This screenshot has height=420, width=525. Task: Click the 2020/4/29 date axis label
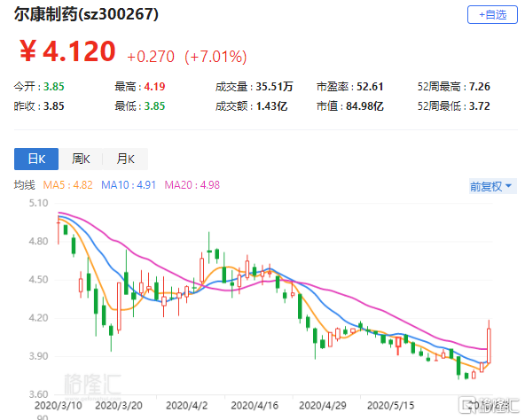(x=323, y=406)
